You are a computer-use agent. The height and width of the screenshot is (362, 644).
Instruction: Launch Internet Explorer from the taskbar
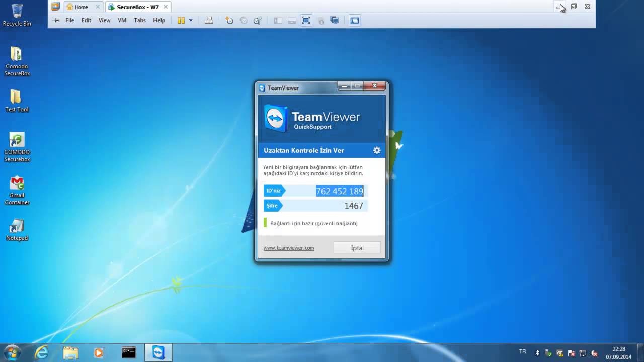41,353
